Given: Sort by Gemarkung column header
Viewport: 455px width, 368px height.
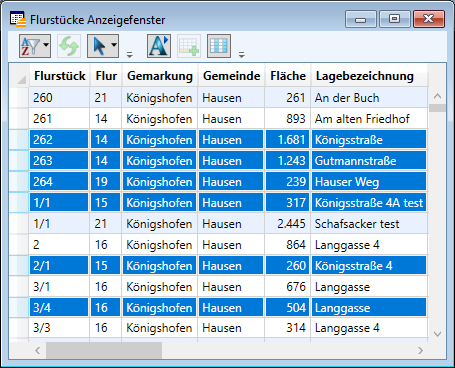Looking at the screenshot, I should point(160,76).
